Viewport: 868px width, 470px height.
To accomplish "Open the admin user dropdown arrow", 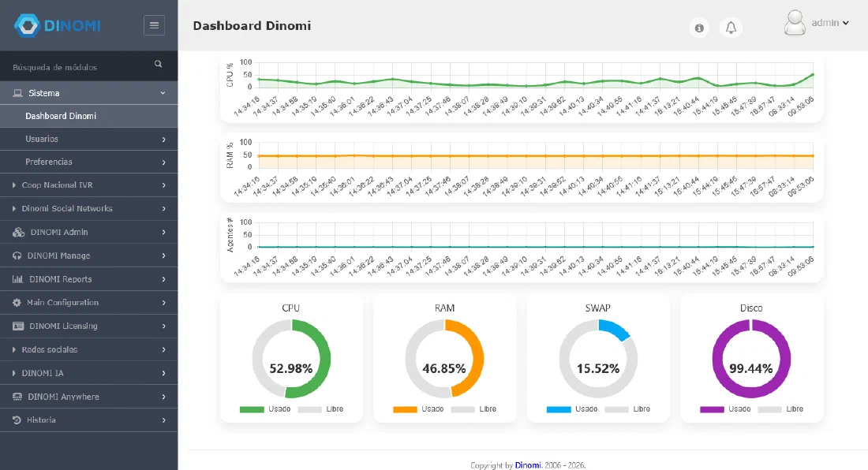I will [845, 23].
